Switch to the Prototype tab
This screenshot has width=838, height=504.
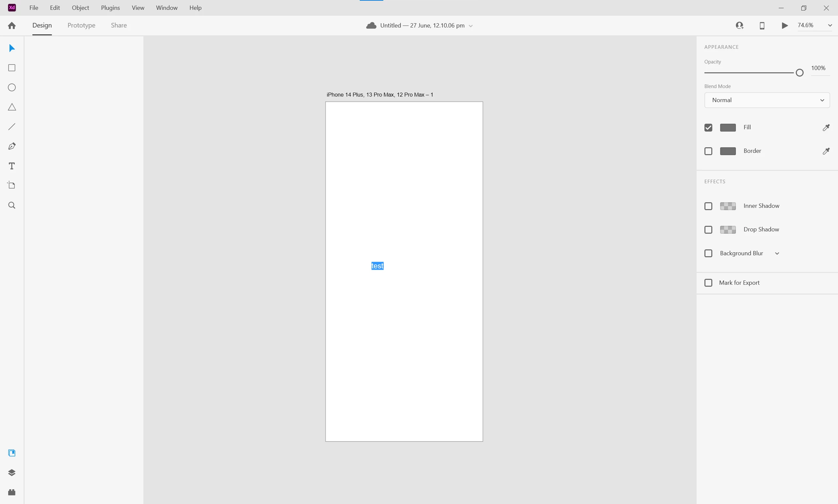click(x=81, y=26)
